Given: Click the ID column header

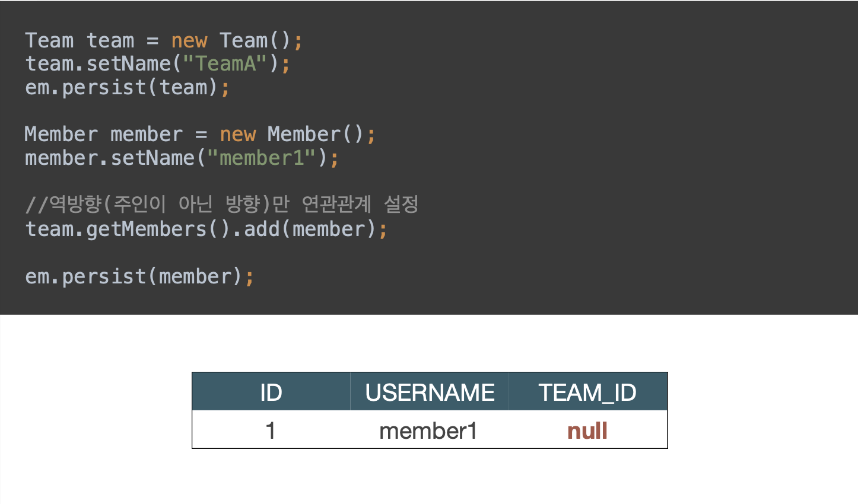Looking at the screenshot, I should pos(271,392).
